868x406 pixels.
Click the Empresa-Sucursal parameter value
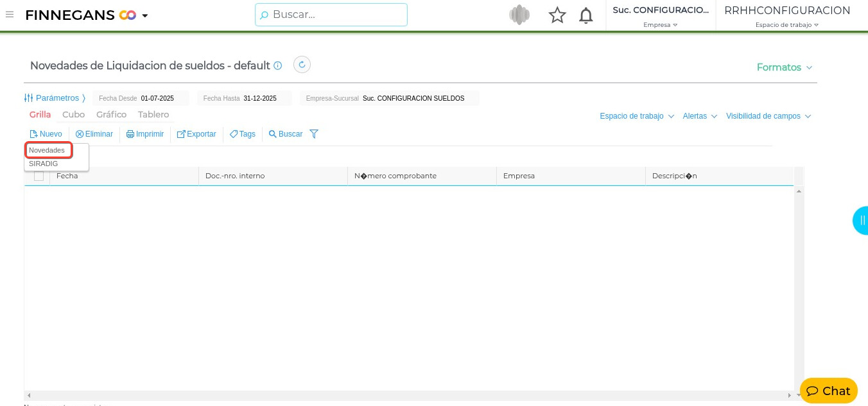point(413,98)
